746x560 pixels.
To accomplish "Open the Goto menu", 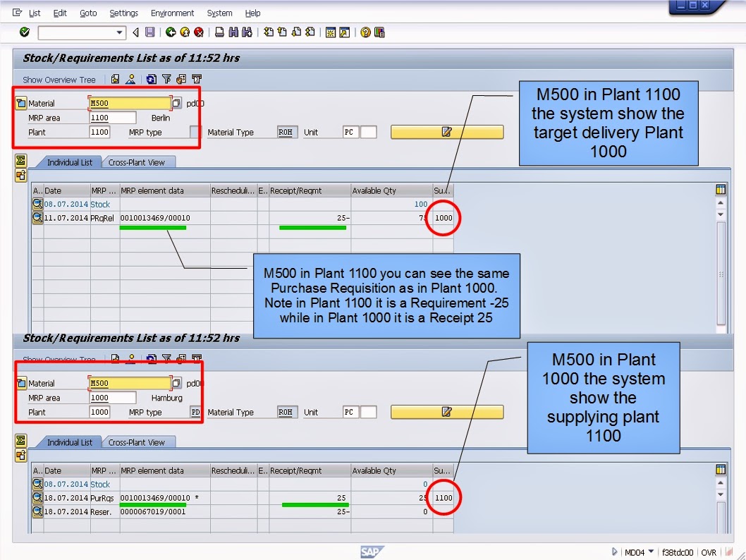I will tap(88, 13).
